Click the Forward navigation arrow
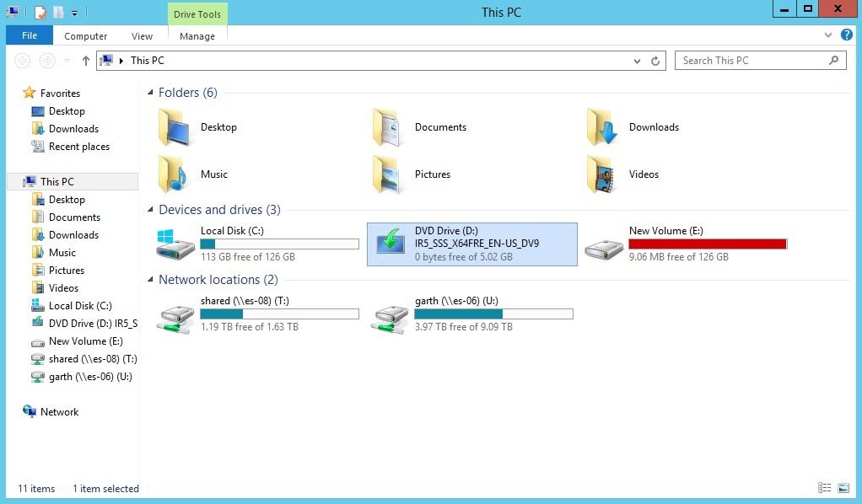862x504 pixels. coord(47,61)
